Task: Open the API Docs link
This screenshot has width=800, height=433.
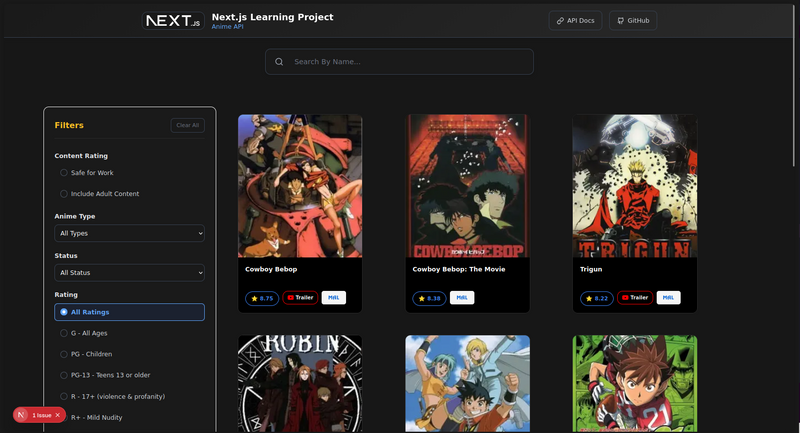Action: pos(576,20)
